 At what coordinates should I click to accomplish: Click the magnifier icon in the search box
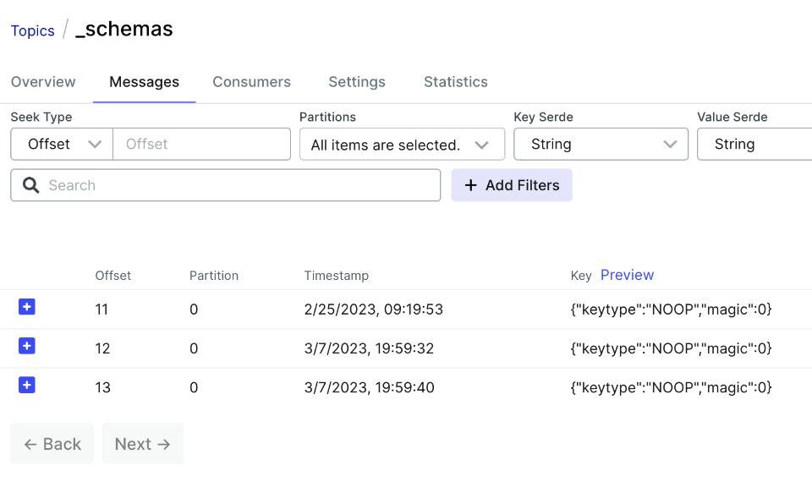31,185
